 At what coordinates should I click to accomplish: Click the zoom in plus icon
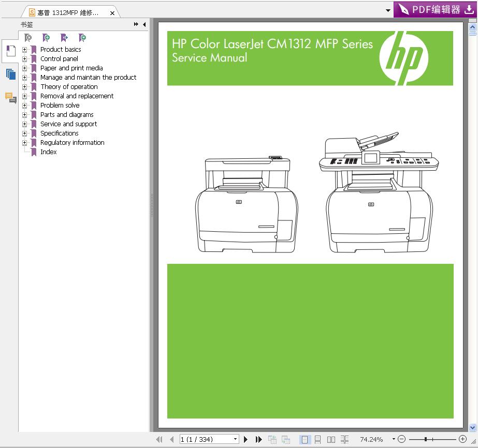tap(462, 439)
